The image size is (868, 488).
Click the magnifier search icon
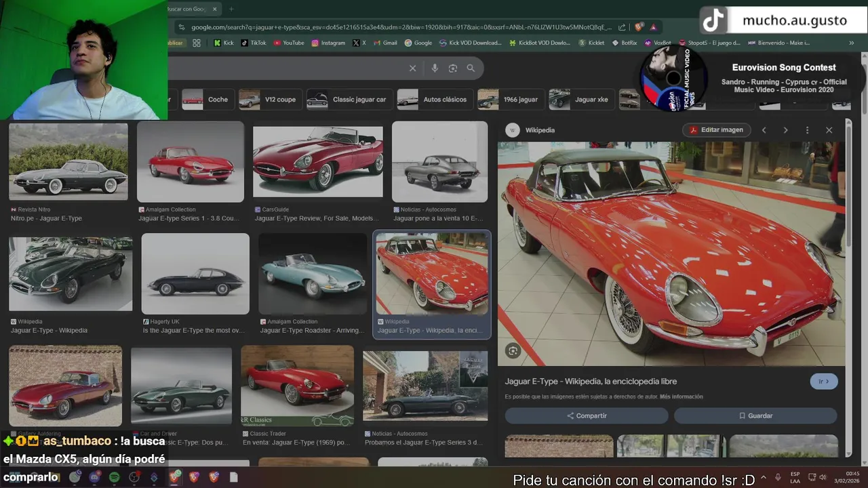471,68
